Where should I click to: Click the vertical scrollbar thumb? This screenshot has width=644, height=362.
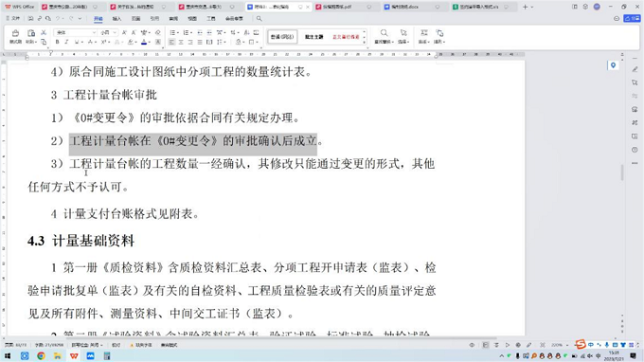point(622,172)
